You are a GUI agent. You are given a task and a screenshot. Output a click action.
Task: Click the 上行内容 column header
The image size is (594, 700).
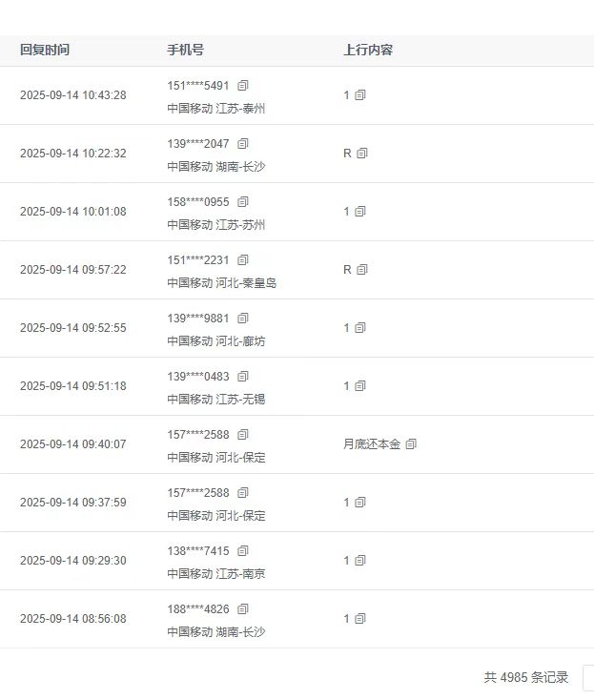(x=368, y=50)
